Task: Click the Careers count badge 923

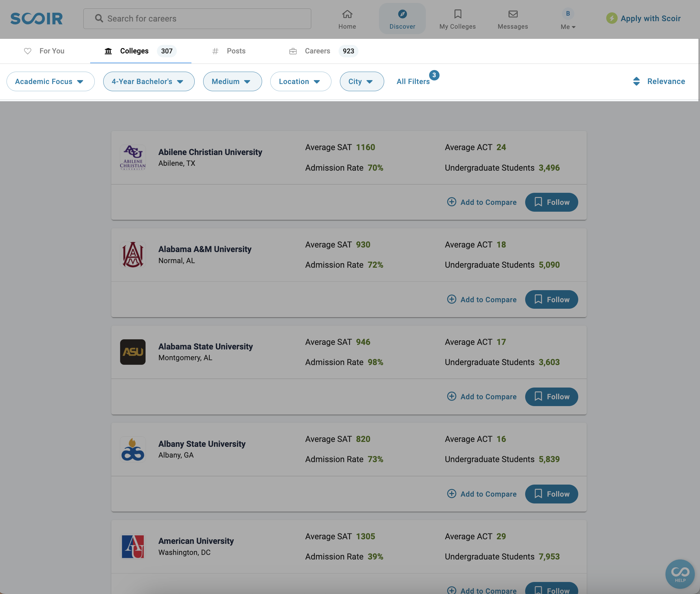Action: click(348, 51)
